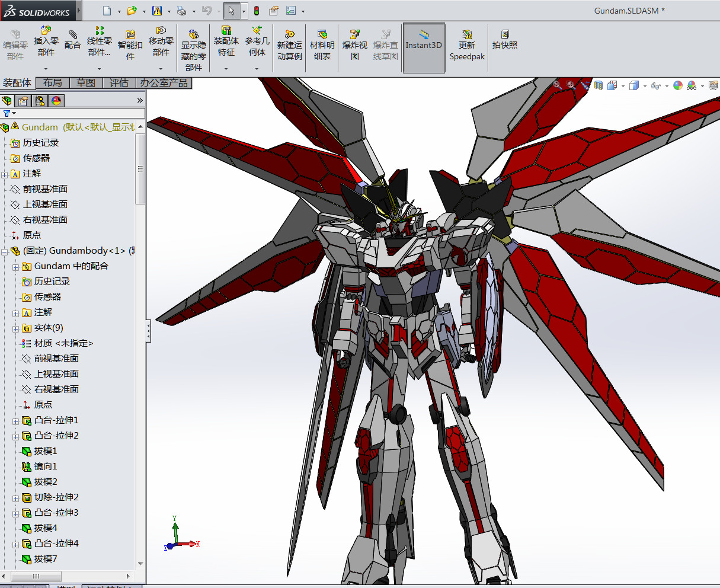Open the feature tree filter

9,113
